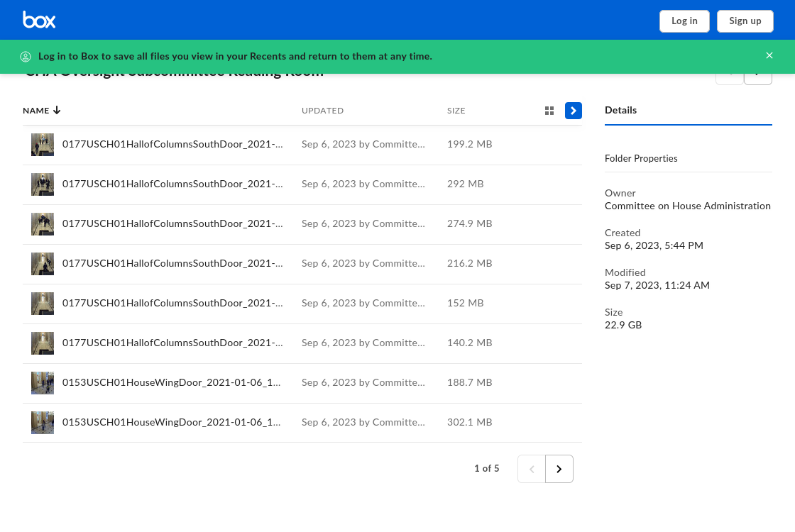Viewport: 795px width, 532px height.
Task: Open thumbnail of the 140.2 MB video
Action: pos(43,343)
